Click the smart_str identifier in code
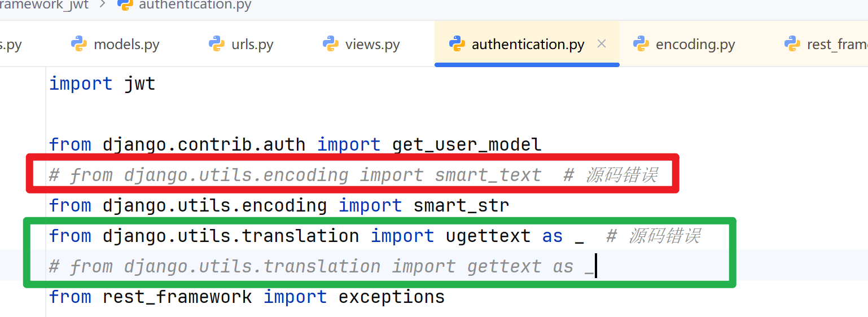The width and height of the screenshot is (868, 317). (461, 205)
